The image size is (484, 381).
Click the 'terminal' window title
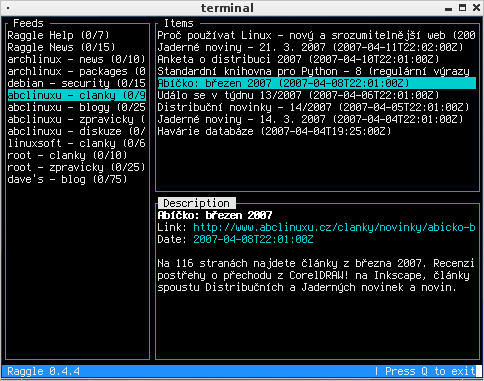[x=227, y=8]
